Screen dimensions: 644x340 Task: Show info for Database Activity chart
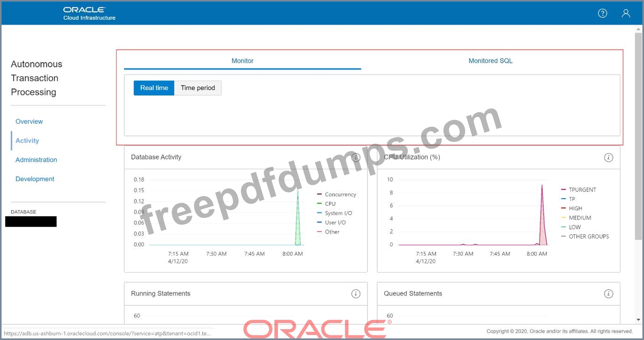click(356, 157)
